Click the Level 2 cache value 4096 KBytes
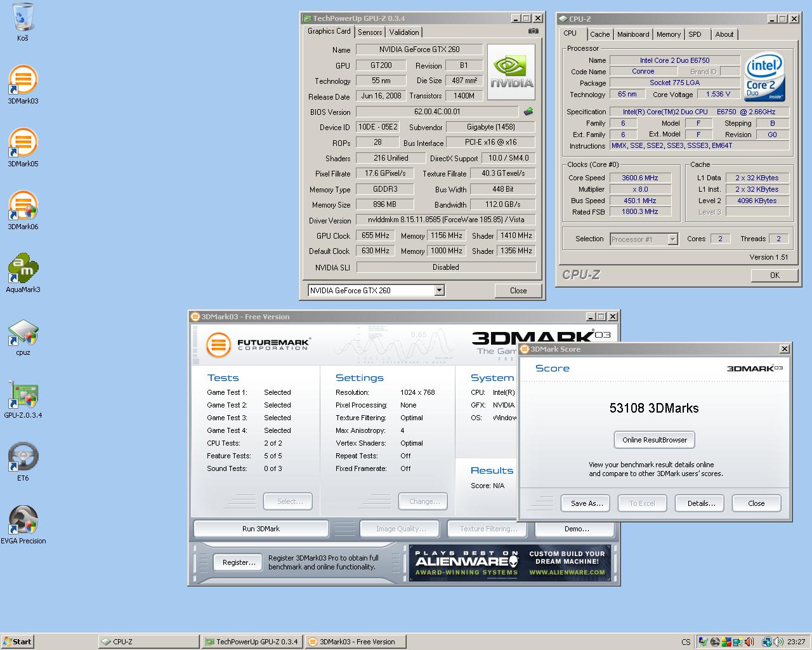The width and height of the screenshot is (812, 650). [x=757, y=201]
